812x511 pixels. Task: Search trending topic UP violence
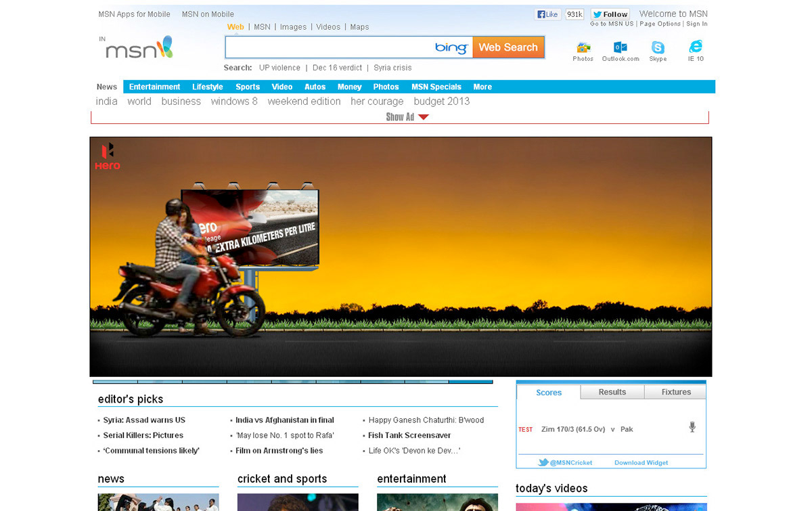(279, 68)
